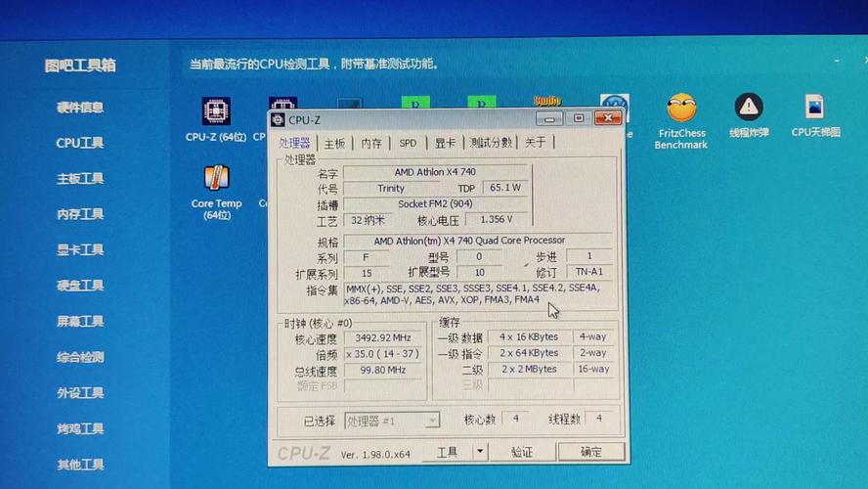Switch to 显卡 tab in CPU-Z
This screenshot has width=868, height=489.
pyautogui.click(x=445, y=143)
